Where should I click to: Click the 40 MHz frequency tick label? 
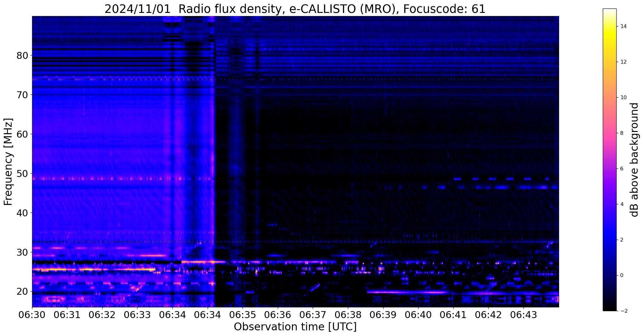point(22,213)
